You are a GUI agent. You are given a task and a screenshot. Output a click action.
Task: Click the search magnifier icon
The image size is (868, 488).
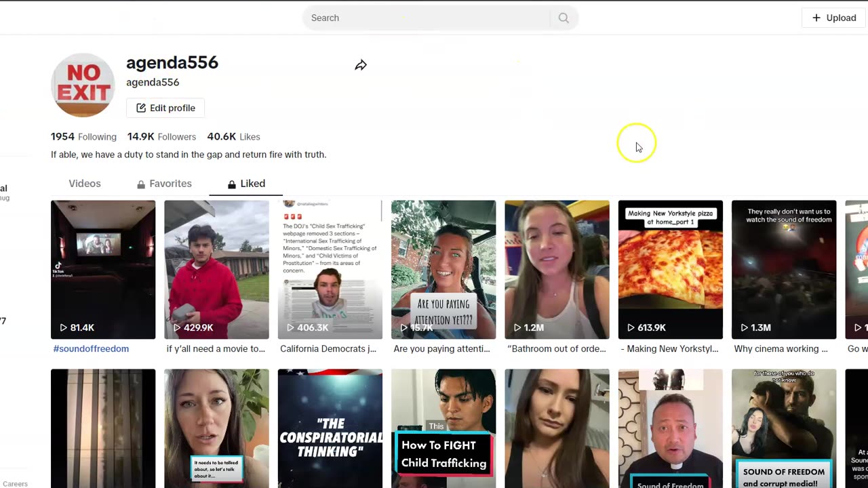tap(564, 18)
